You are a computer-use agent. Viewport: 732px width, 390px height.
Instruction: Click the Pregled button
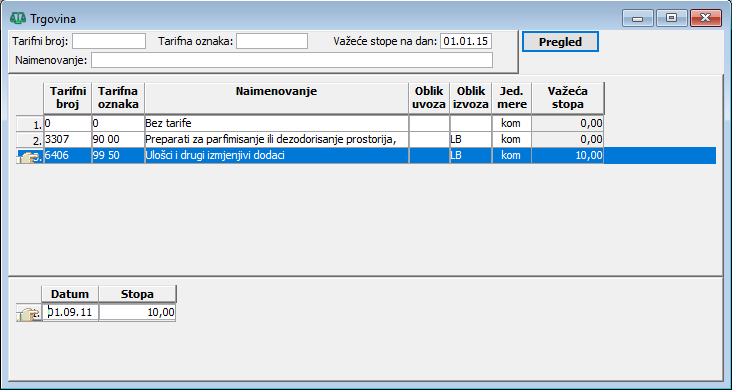[x=560, y=42]
